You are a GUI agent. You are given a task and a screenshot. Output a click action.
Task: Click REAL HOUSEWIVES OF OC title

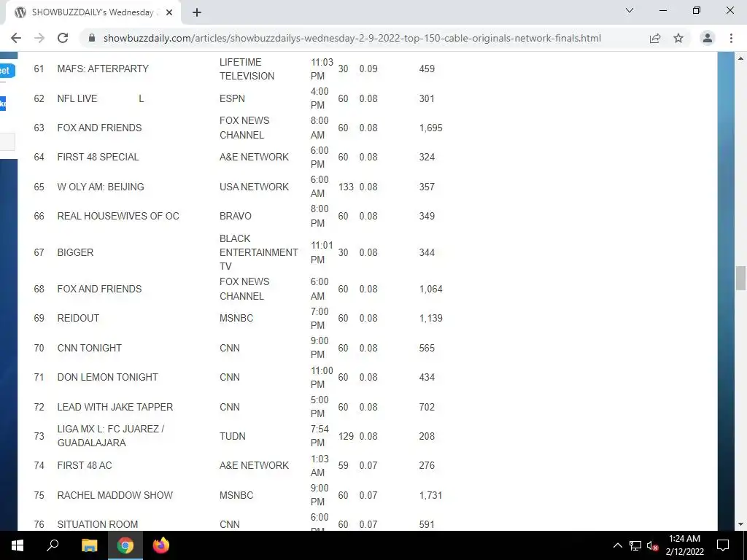point(118,216)
